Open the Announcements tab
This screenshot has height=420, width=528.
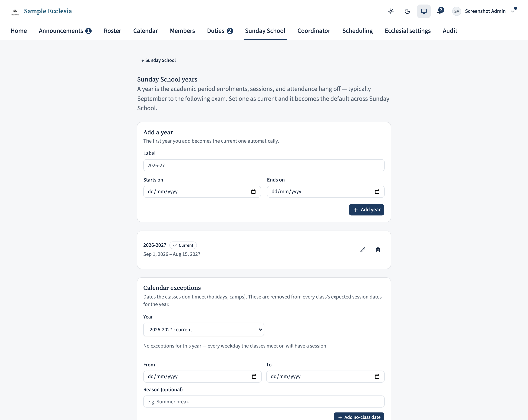[x=65, y=31]
